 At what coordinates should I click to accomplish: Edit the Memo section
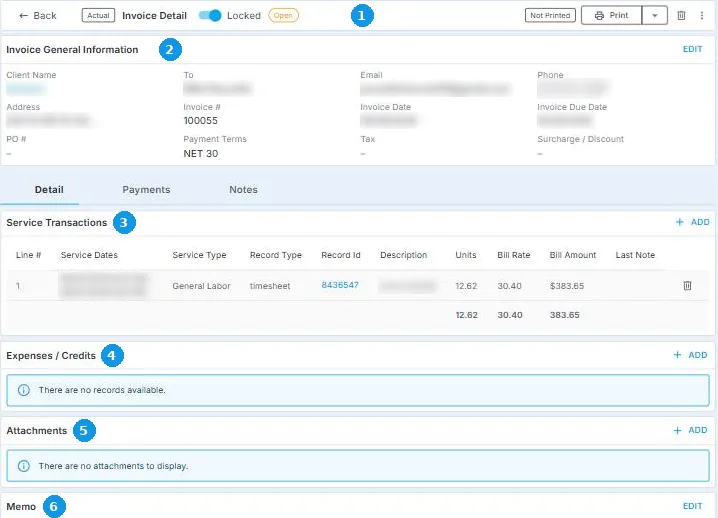pyautogui.click(x=692, y=506)
